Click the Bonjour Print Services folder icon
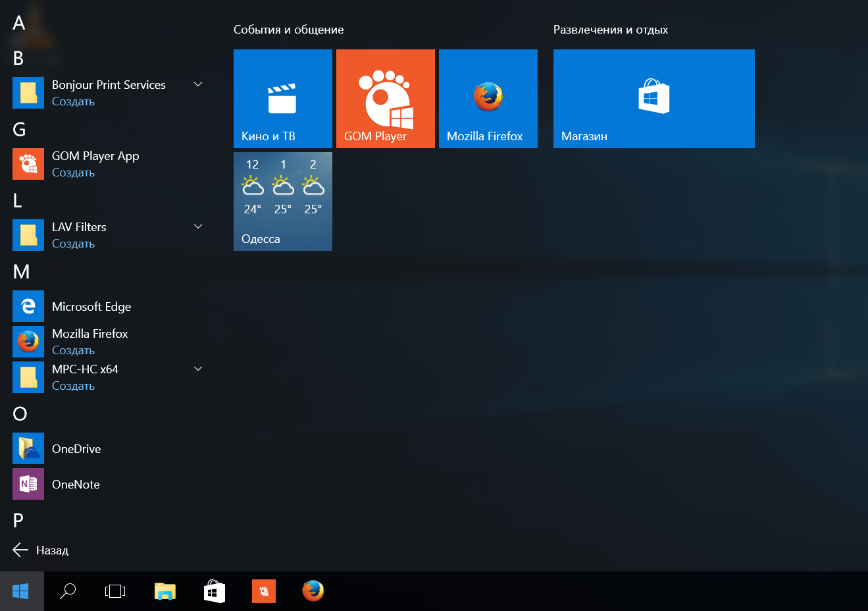Viewport: 868px width, 611px height. click(28, 93)
